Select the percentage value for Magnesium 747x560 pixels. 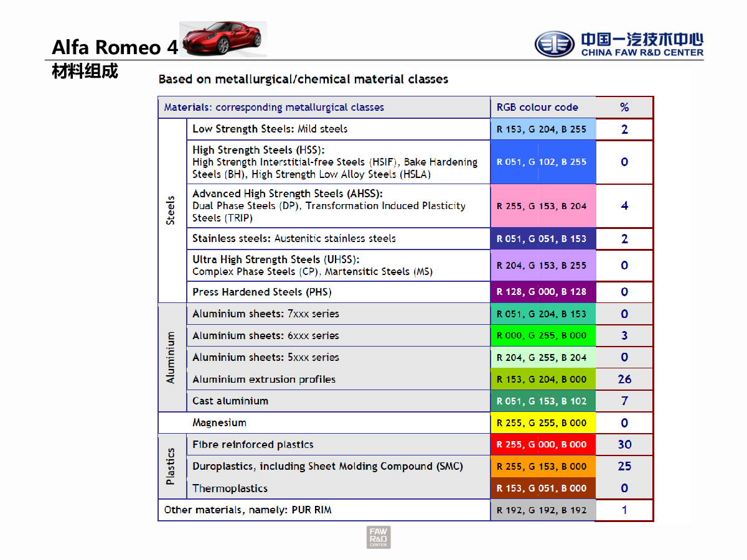coord(624,422)
